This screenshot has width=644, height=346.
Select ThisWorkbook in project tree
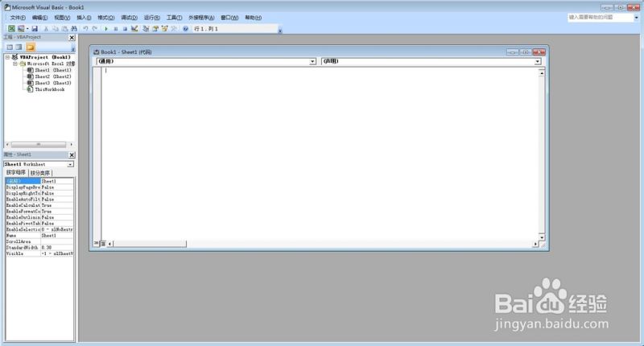(x=50, y=89)
